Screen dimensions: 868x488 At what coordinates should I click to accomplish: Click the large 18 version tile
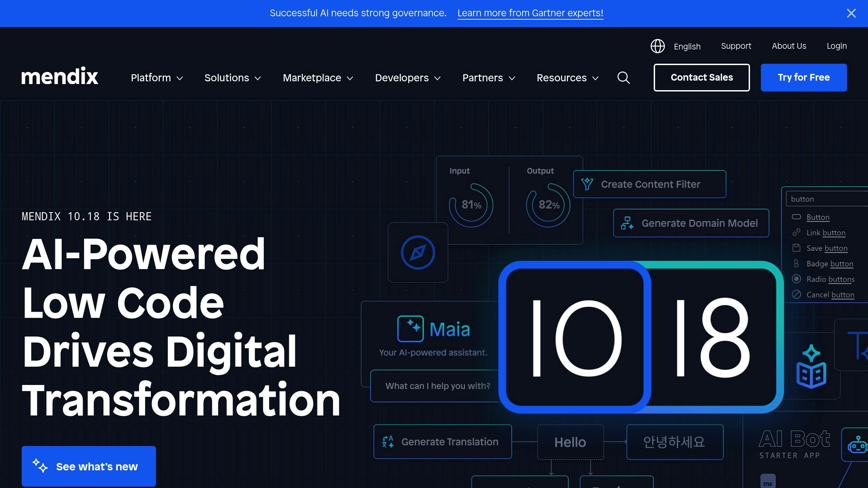tap(713, 337)
